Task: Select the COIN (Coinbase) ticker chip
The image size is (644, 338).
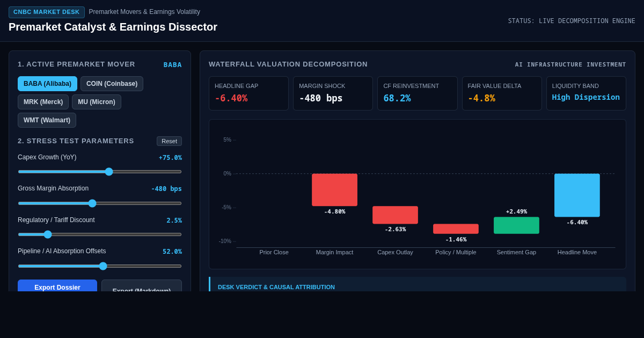Action: click(112, 84)
